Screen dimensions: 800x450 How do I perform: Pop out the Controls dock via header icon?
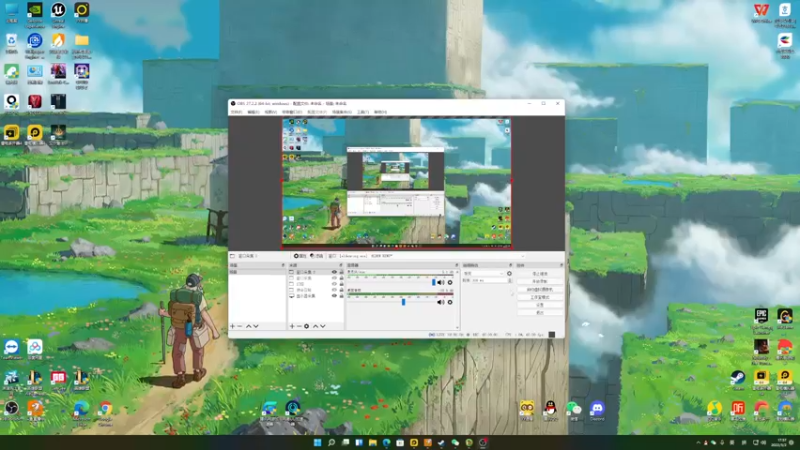pyautogui.click(x=561, y=265)
